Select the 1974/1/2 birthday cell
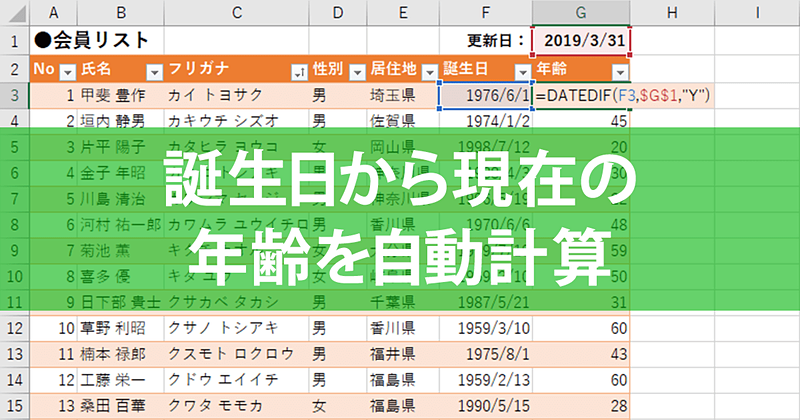The width and height of the screenshot is (800, 420). (x=485, y=121)
